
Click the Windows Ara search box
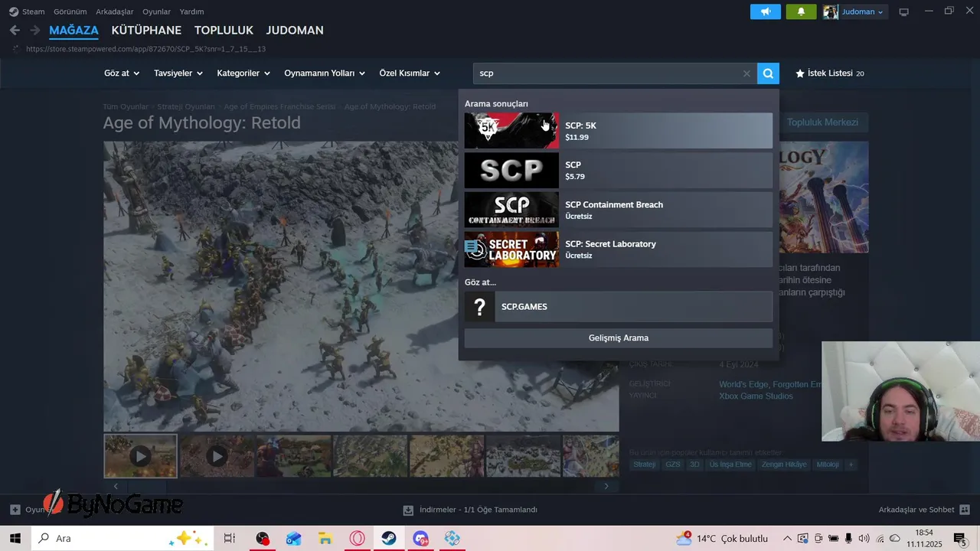click(123, 538)
